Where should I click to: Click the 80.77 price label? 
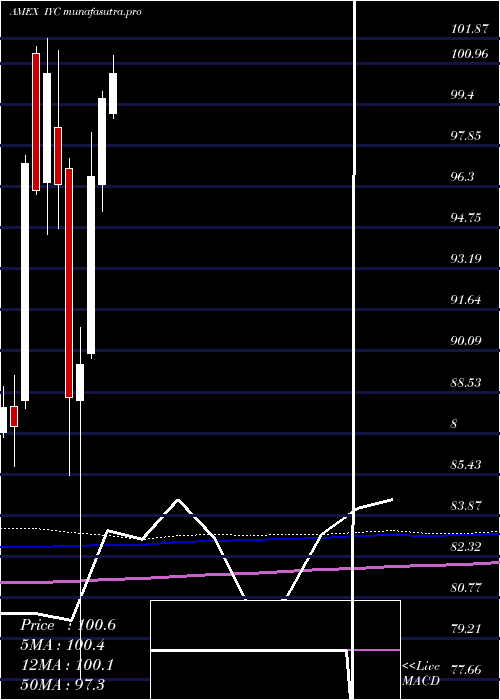pyautogui.click(x=466, y=588)
